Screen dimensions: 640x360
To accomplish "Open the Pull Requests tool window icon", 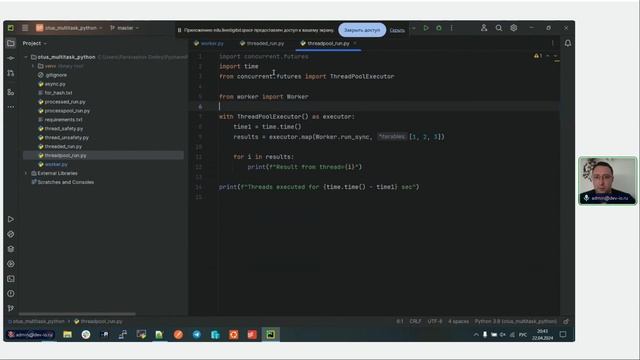I will point(11,73).
